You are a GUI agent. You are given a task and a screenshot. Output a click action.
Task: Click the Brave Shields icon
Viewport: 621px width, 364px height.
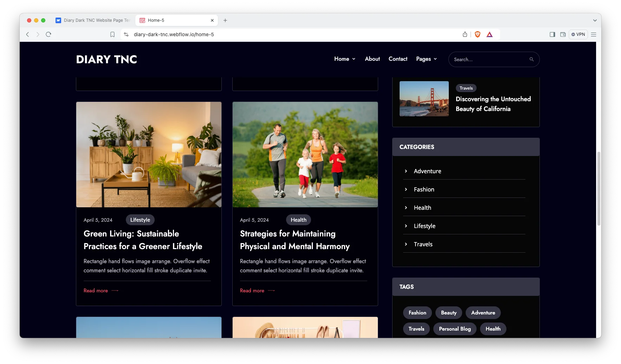click(478, 34)
